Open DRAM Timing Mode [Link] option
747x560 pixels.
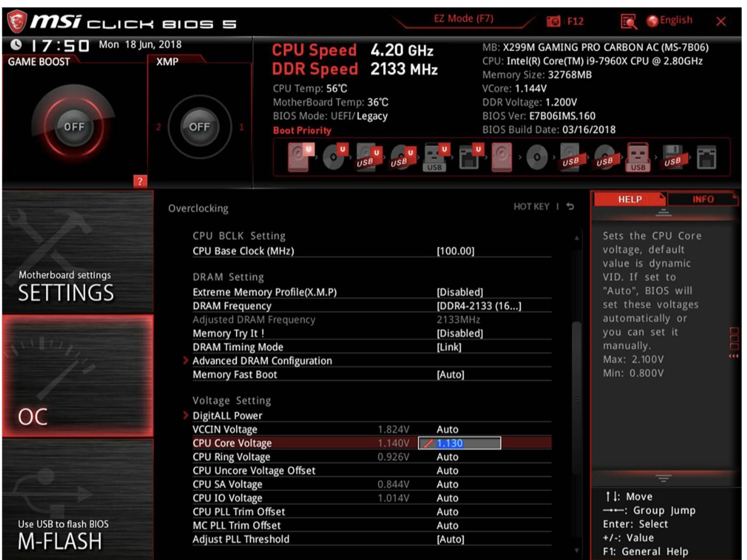point(449,347)
